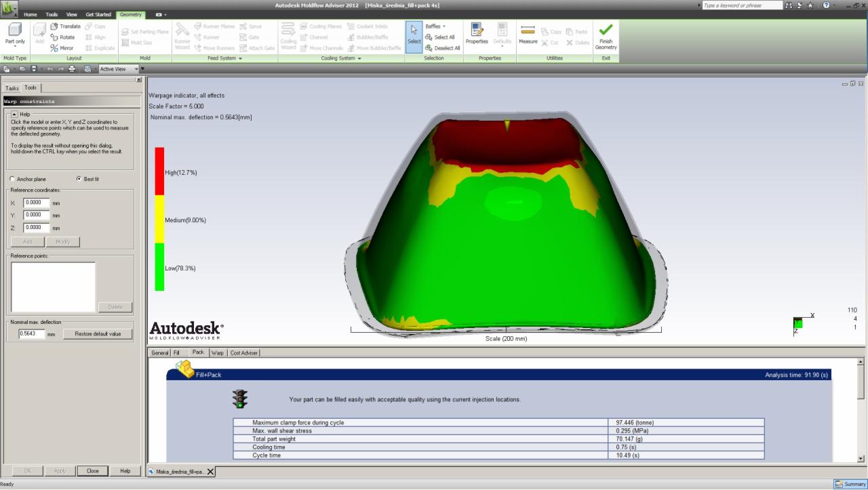Viewport: 868px width, 490px height.
Task: Click the Help button at panel bottom
Action: 125,471
